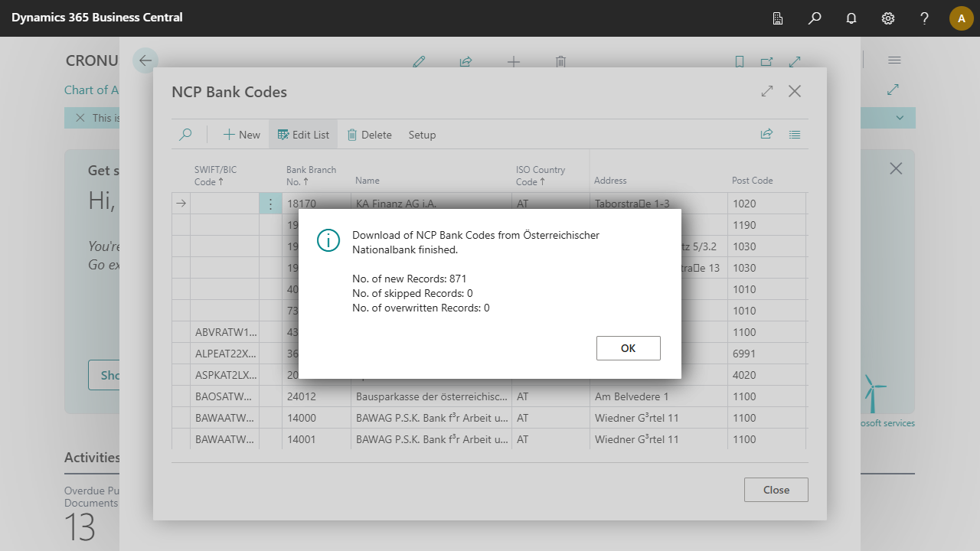Open row options for branch 18170
This screenshot has width=980, height=551.
[270, 204]
